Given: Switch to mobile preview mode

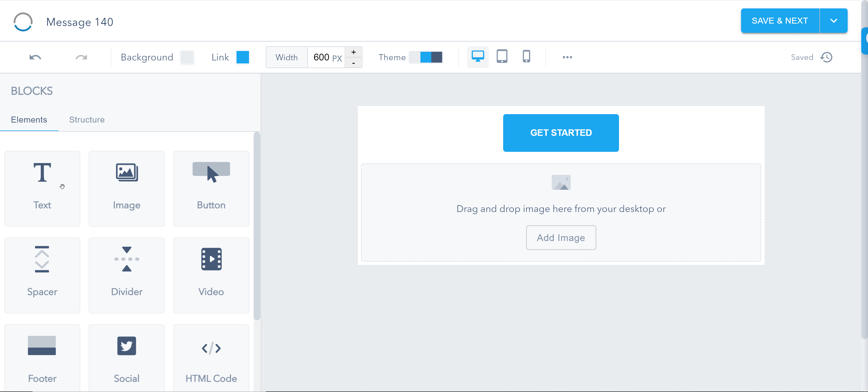Looking at the screenshot, I should pos(526,57).
